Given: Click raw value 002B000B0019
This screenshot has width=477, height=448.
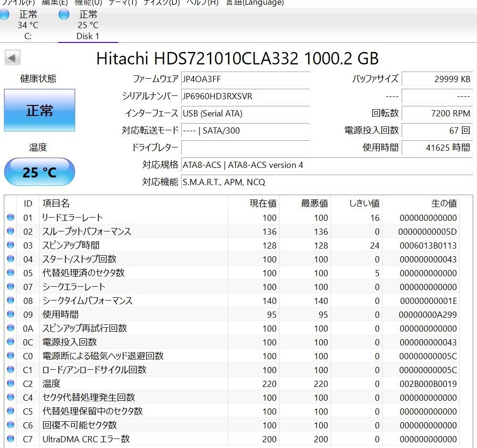Looking at the screenshot, I should [x=428, y=384].
